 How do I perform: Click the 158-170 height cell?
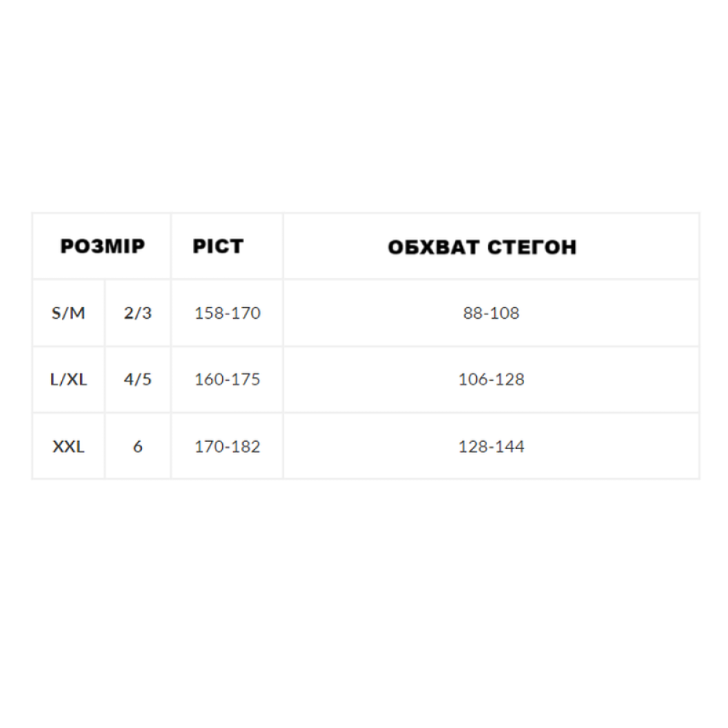[227, 313]
